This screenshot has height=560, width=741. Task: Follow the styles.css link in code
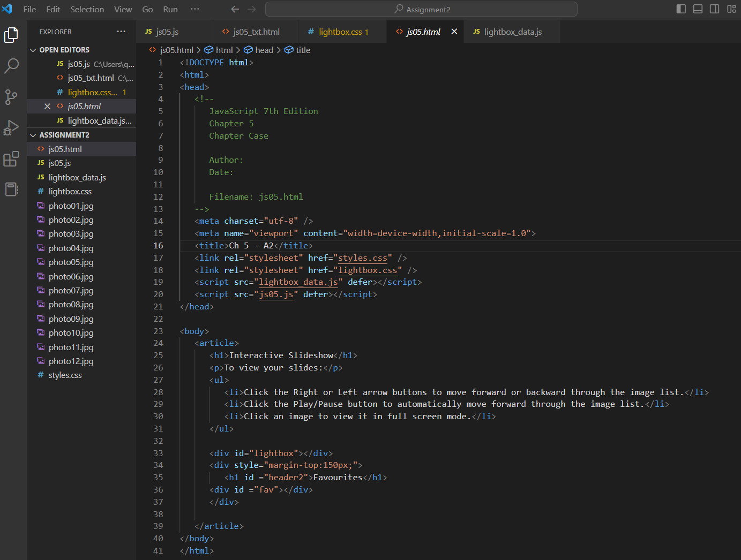pos(363,258)
